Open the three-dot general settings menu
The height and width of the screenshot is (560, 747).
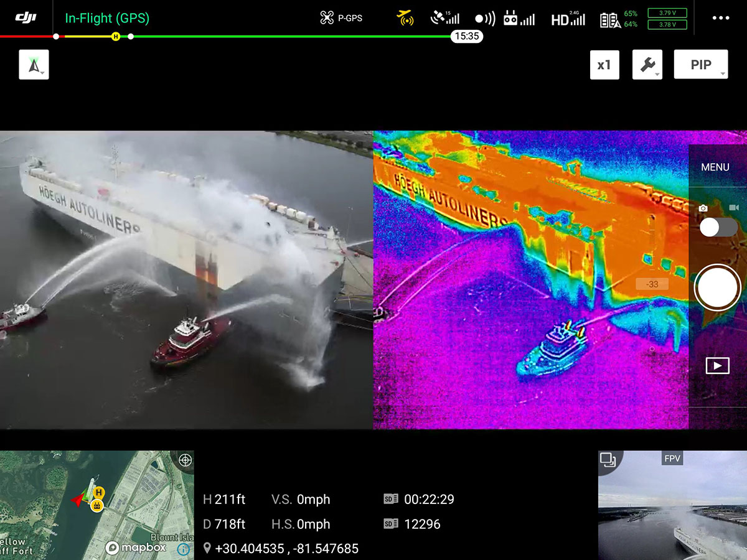720,18
